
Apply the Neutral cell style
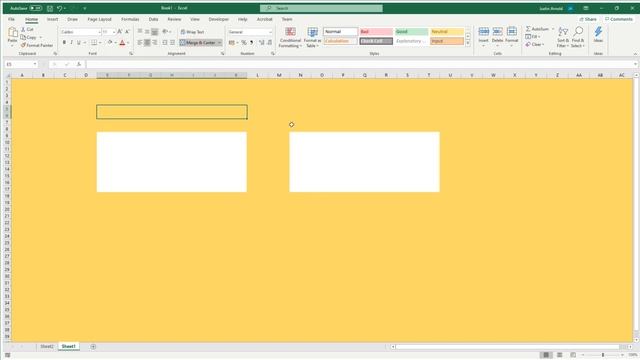(x=447, y=31)
